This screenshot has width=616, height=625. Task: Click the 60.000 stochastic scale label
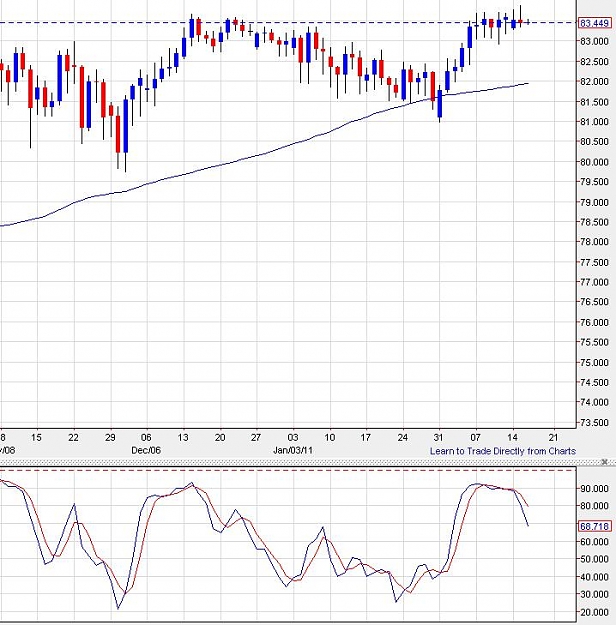(x=594, y=542)
